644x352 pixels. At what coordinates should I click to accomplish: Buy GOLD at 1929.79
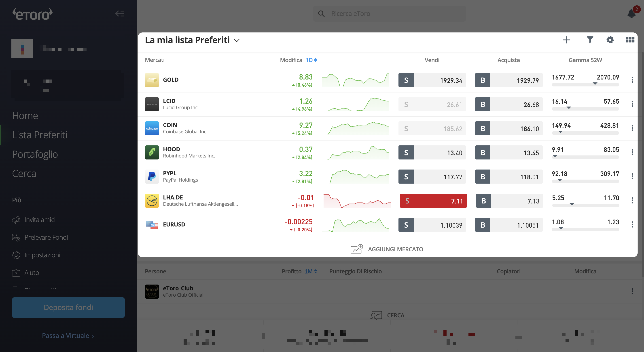pyautogui.click(x=509, y=80)
